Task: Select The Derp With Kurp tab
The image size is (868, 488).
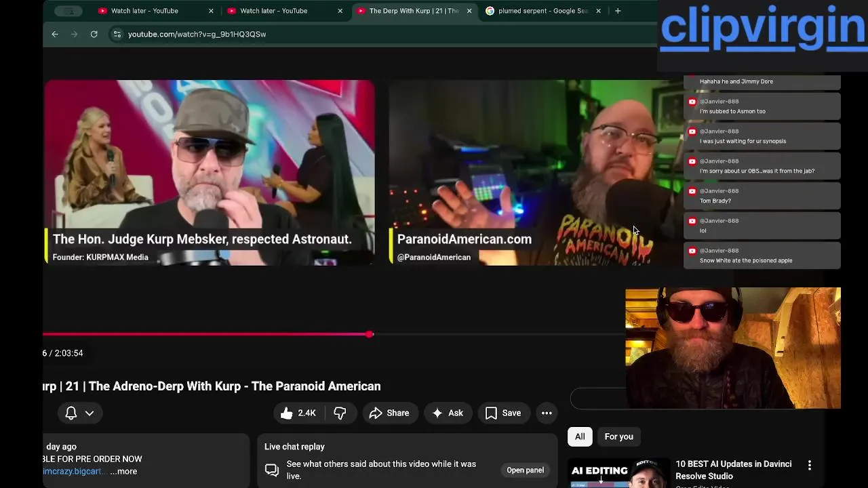Action: click(x=414, y=11)
